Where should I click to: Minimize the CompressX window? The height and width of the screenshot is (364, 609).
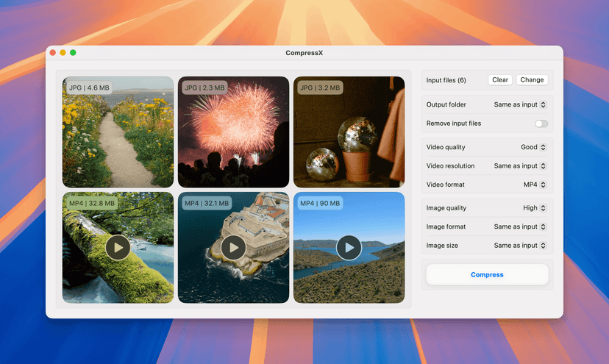point(63,52)
